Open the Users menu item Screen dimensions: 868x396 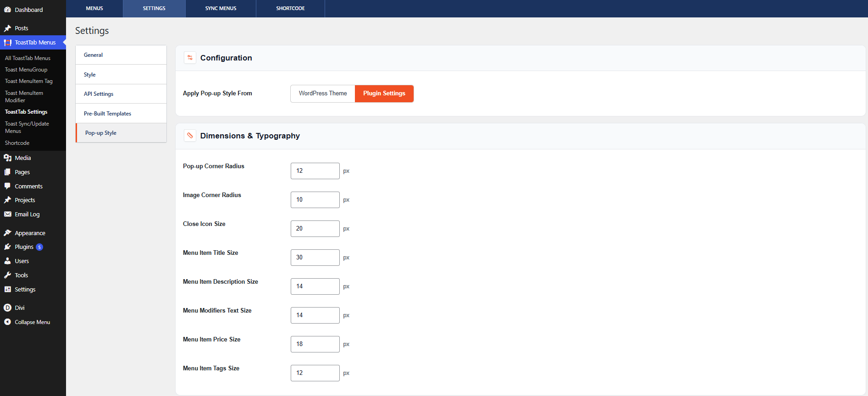pyautogui.click(x=33, y=261)
